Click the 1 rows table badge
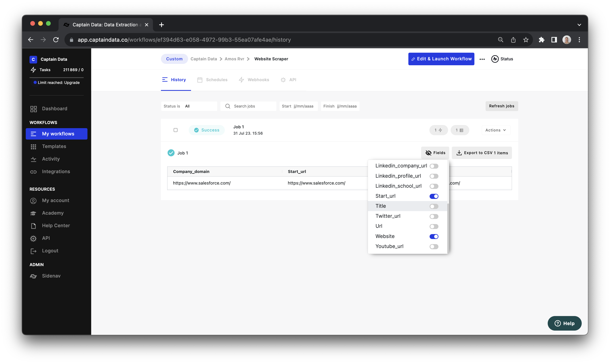Image resolution: width=610 pixels, height=364 pixels. pyautogui.click(x=460, y=130)
